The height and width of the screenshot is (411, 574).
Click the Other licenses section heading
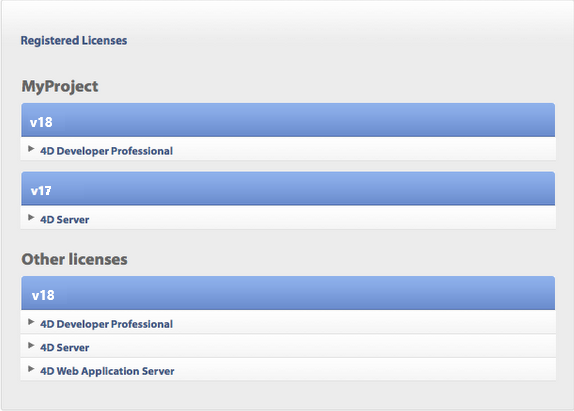point(74,259)
